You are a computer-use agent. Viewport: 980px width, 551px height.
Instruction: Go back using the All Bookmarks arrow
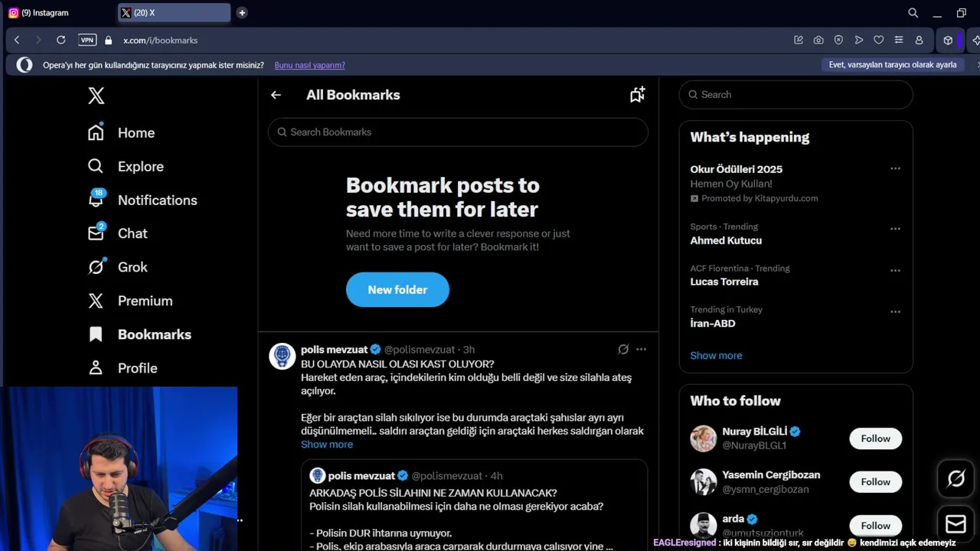[276, 95]
